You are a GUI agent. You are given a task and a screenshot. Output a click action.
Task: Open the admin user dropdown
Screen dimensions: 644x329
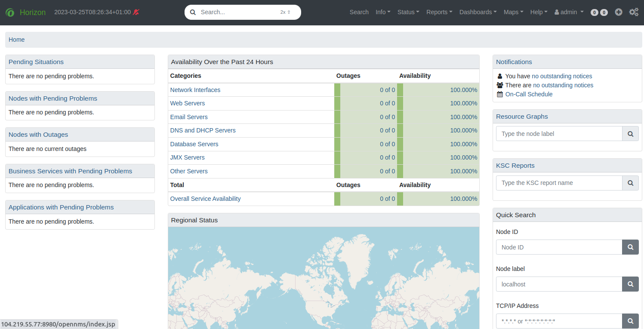(569, 12)
